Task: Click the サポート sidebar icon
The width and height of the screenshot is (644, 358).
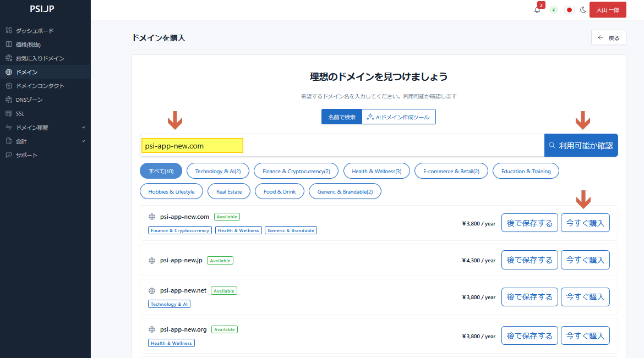Action: pos(8,155)
